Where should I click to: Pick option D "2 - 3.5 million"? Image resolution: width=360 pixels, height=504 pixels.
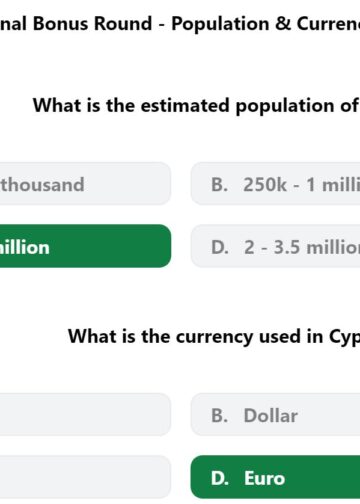275,246
